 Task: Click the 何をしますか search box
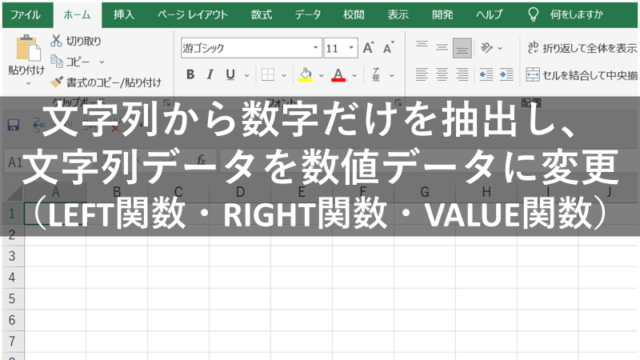(576, 15)
